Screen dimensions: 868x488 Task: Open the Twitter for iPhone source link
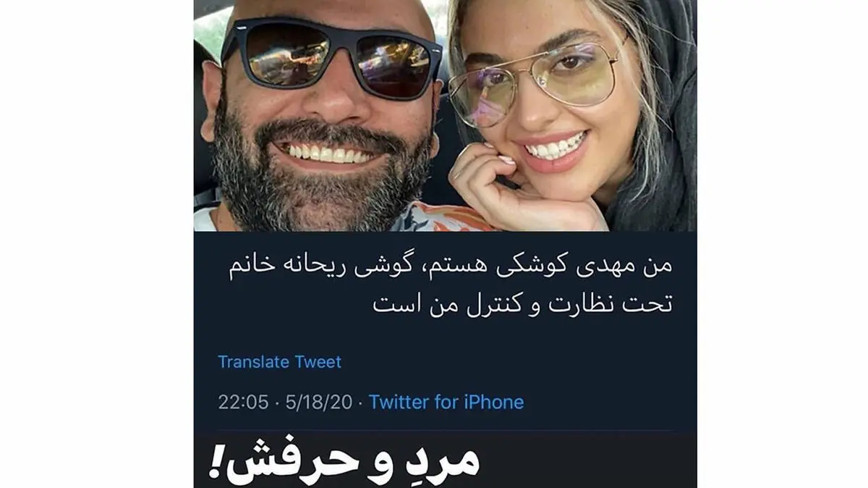(x=446, y=403)
